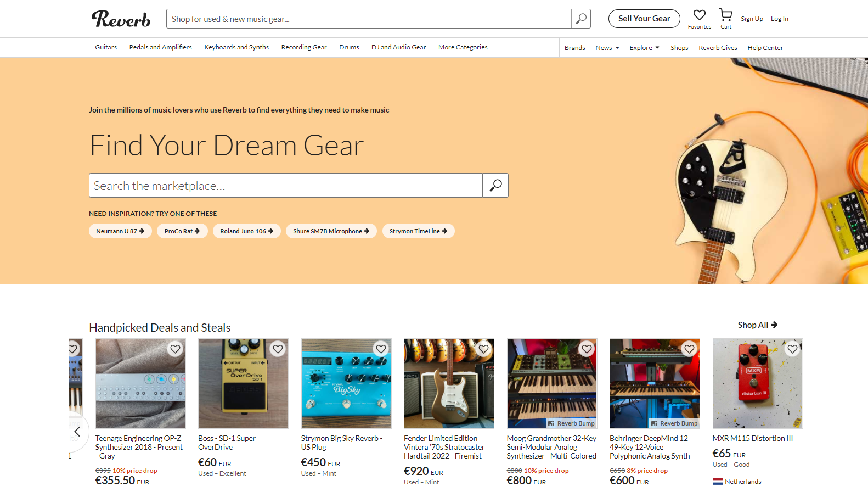Click the Sign Up link

[752, 19]
